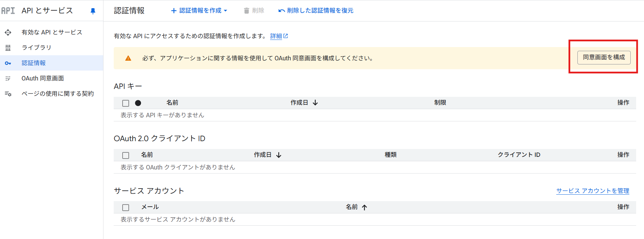
Task: Sort OAuth clients by 作成日 arrow
Action: tap(279, 155)
